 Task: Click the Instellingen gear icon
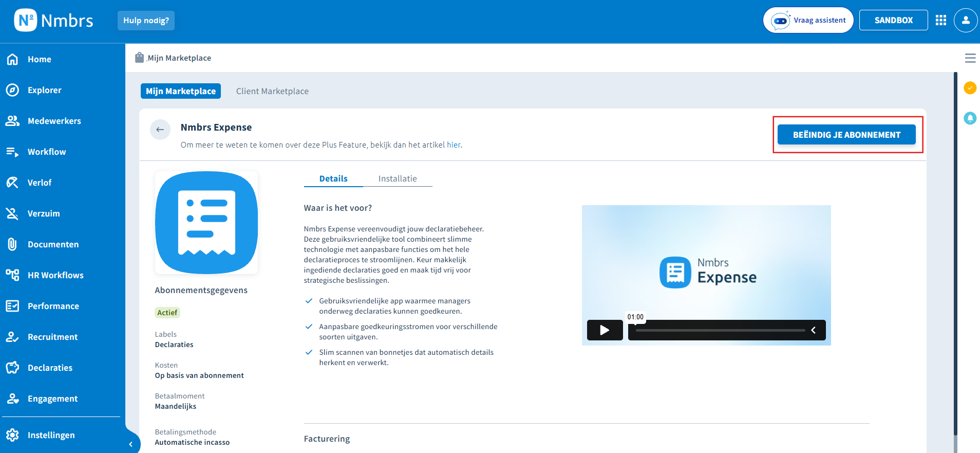tap(12, 435)
